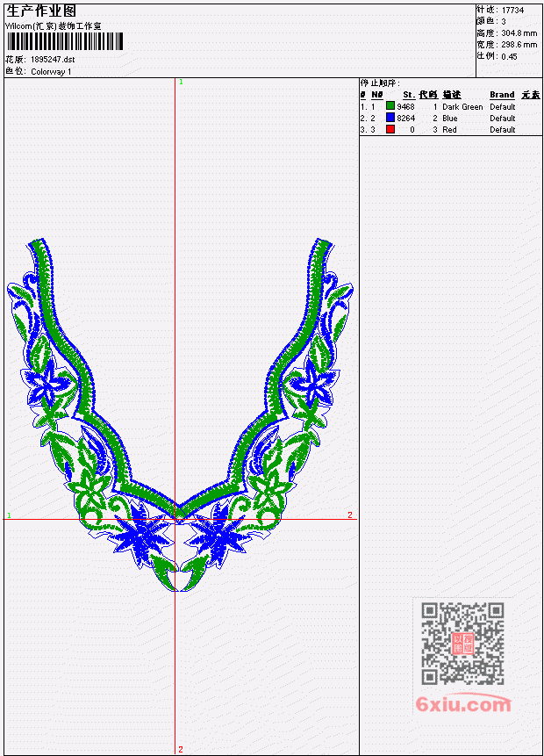Click the scale value 0.45
Viewport: 544px width, 756px height.
(509, 56)
